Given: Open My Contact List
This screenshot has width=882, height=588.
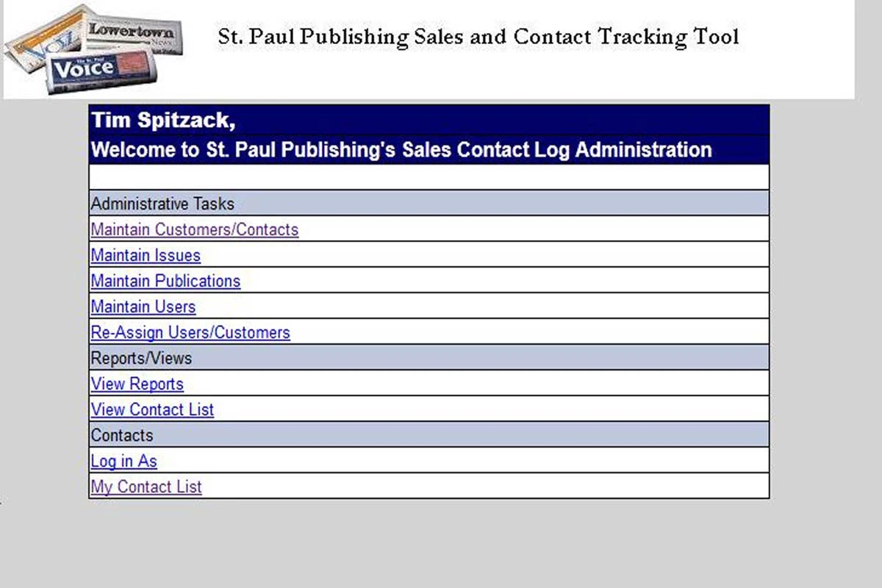Looking at the screenshot, I should pyautogui.click(x=146, y=487).
